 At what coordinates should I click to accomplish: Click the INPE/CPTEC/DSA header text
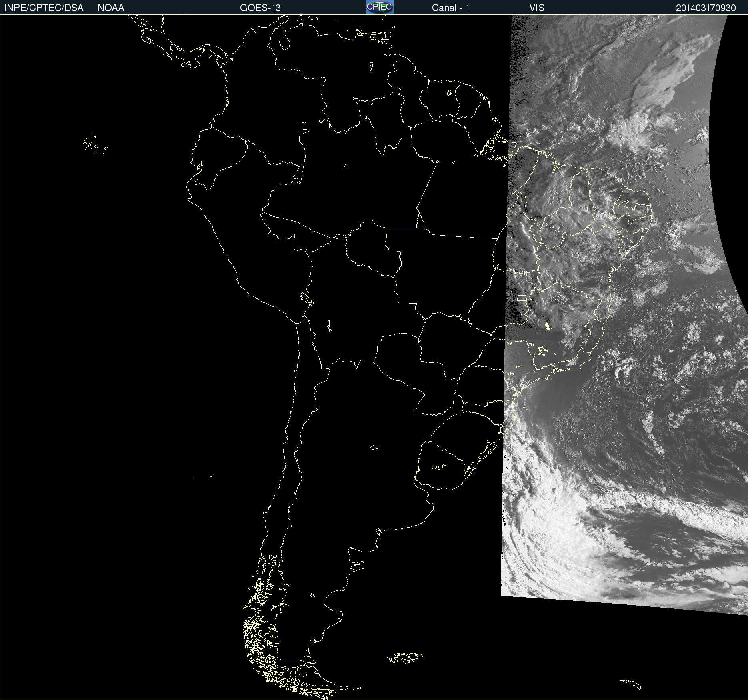tap(44, 8)
